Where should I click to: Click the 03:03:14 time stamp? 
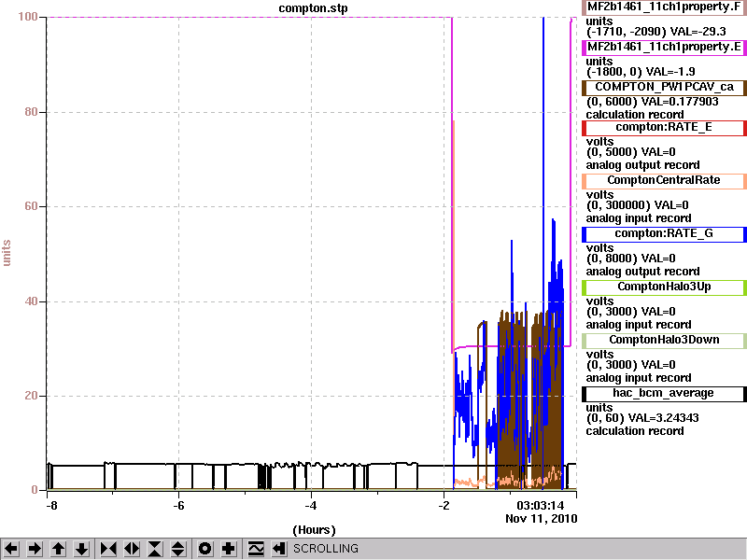tap(541, 505)
